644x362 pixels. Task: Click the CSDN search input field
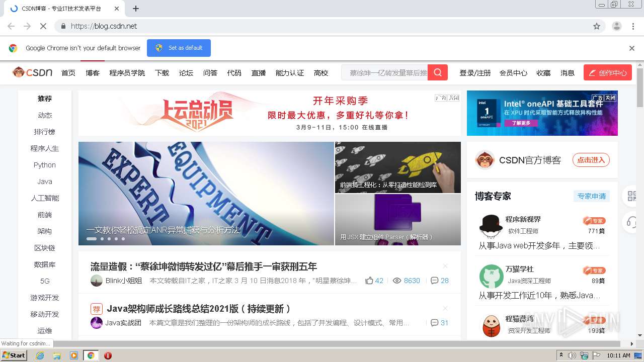[385, 72]
